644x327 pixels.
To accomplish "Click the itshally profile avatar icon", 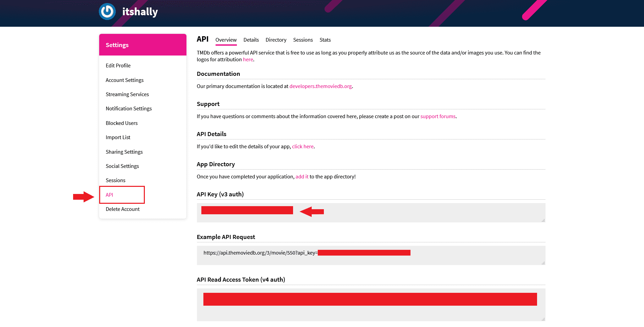I will point(107,12).
